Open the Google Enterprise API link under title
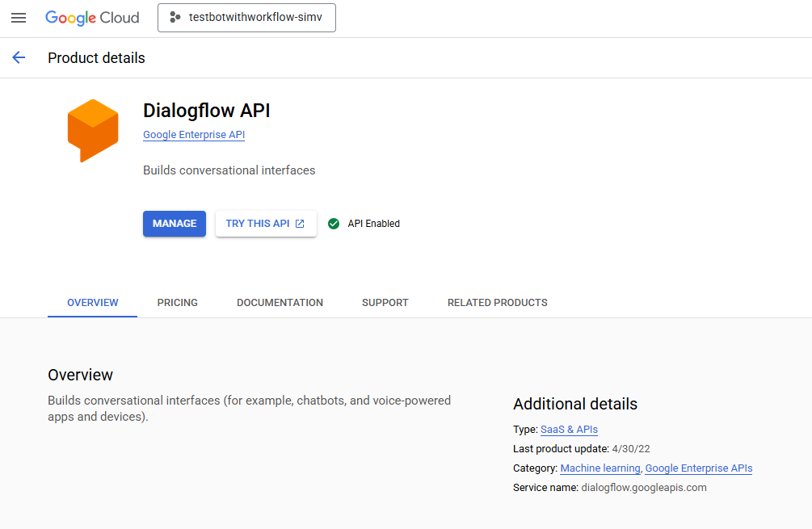812x529 pixels. click(x=194, y=135)
